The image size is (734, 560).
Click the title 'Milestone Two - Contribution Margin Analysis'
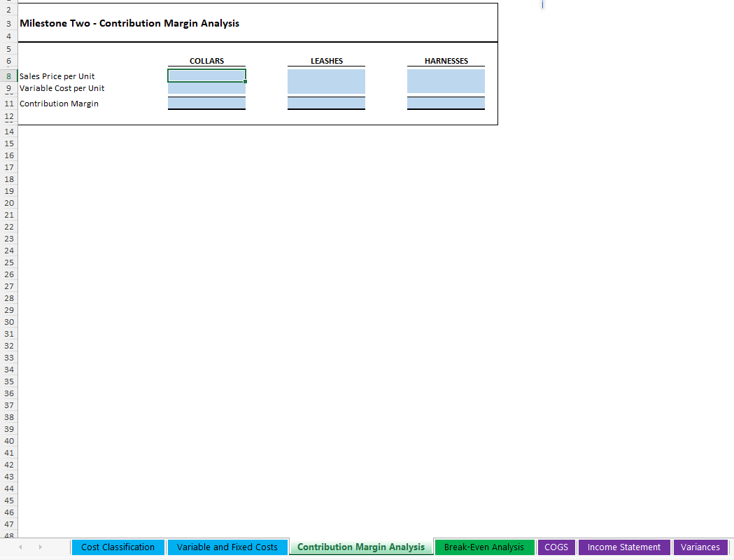129,23
